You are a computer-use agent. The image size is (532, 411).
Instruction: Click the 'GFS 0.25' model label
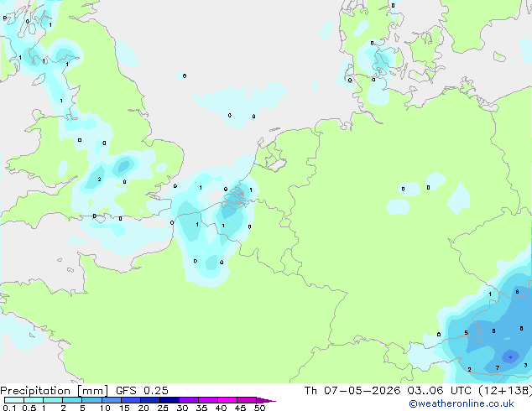point(142,391)
